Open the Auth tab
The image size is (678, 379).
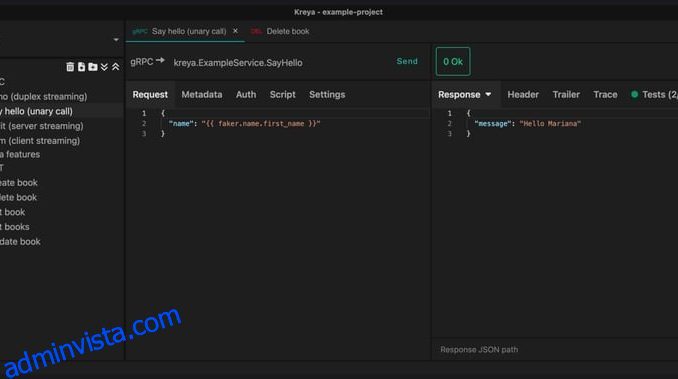pos(246,95)
